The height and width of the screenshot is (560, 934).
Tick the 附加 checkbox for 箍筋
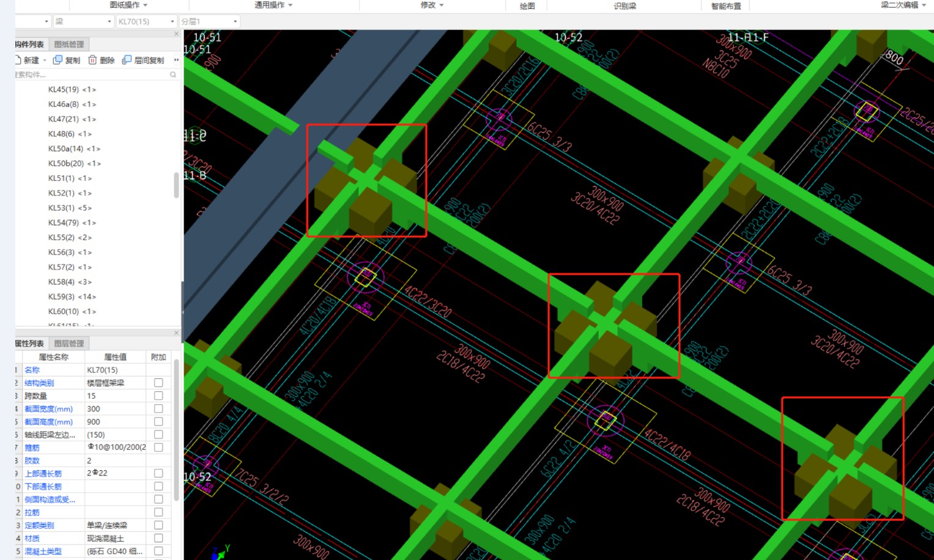(x=158, y=448)
